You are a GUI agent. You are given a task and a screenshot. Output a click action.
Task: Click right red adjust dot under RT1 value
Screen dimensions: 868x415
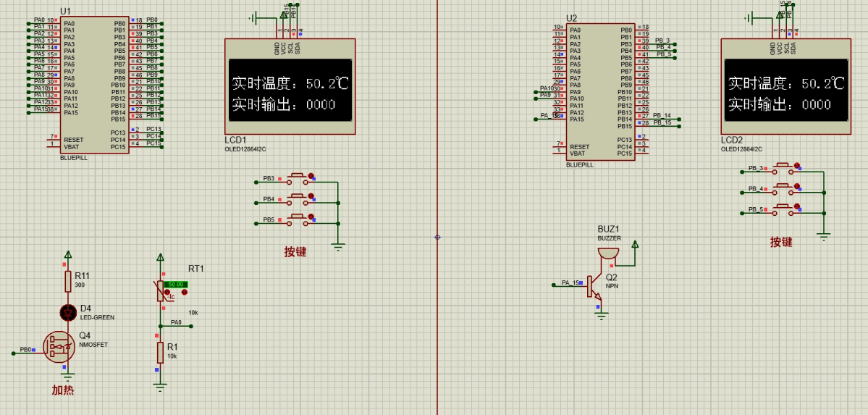click(x=185, y=293)
